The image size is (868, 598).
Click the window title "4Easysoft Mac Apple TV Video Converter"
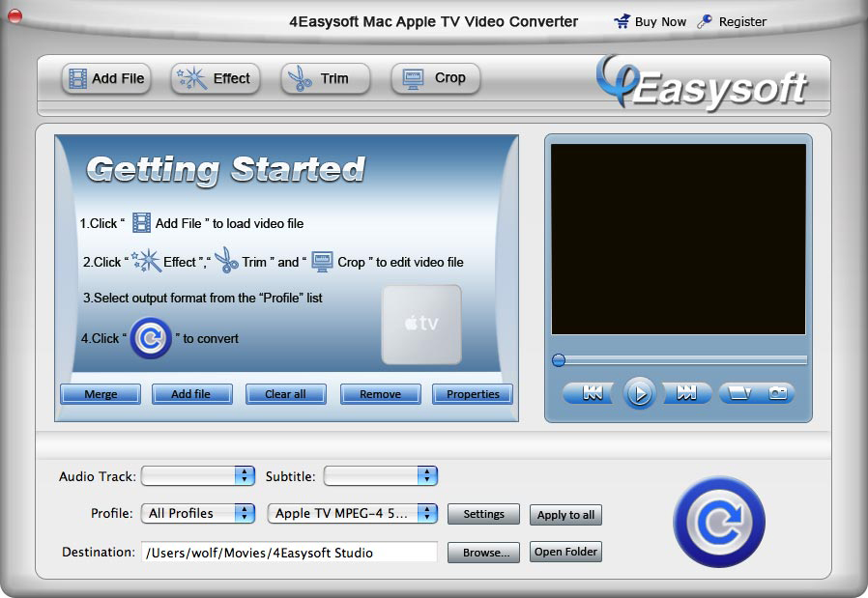click(433, 21)
